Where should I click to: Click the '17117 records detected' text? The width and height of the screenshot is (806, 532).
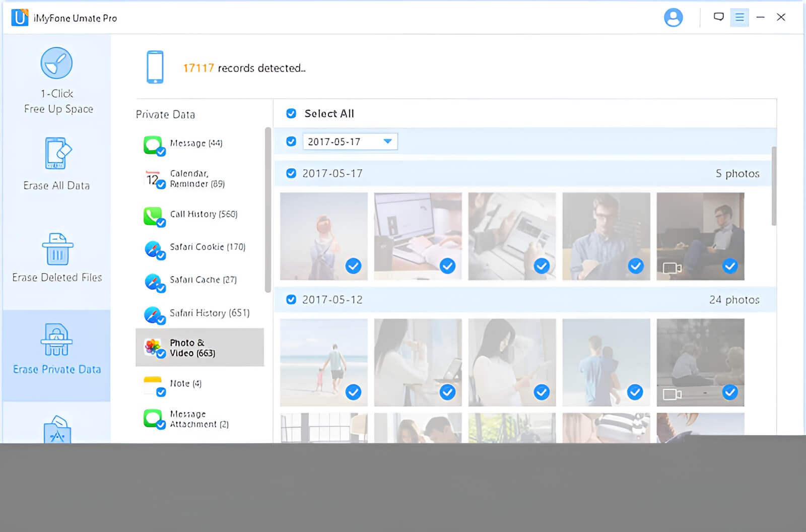coord(244,68)
